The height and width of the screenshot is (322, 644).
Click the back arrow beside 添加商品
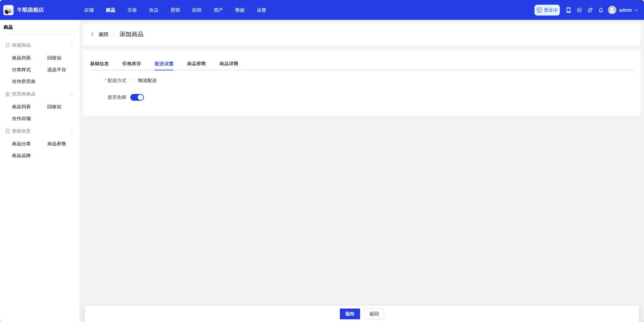tap(92, 34)
